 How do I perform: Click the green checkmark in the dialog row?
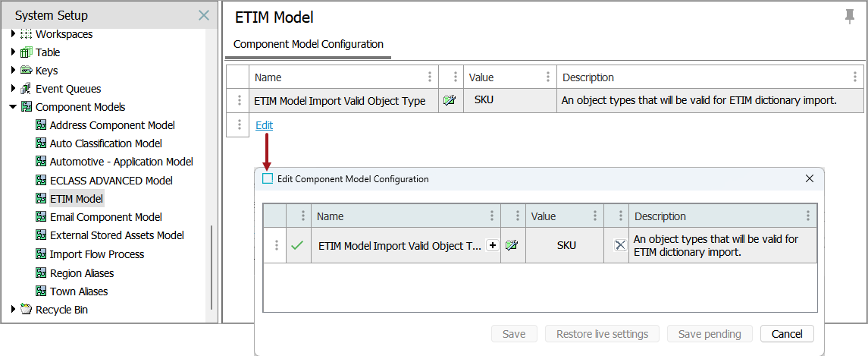click(297, 246)
